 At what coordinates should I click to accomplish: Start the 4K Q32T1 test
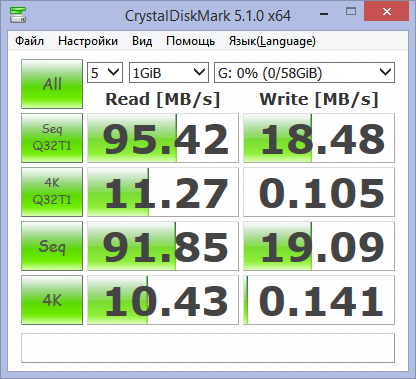click(x=52, y=192)
